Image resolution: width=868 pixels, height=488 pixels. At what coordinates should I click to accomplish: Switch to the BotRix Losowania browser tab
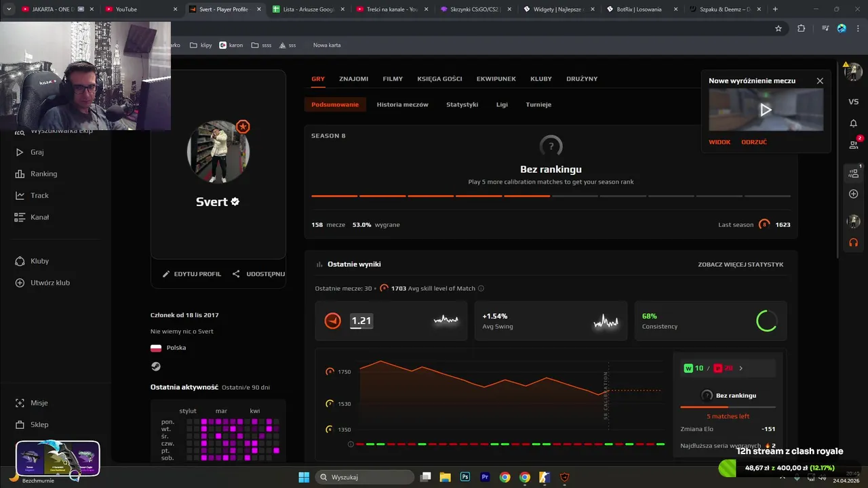click(x=643, y=9)
